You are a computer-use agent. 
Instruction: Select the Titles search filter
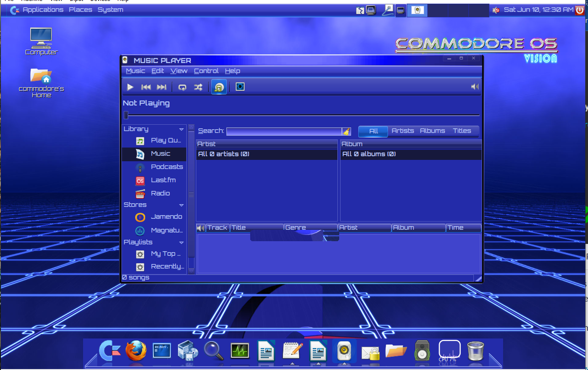(x=462, y=131)
